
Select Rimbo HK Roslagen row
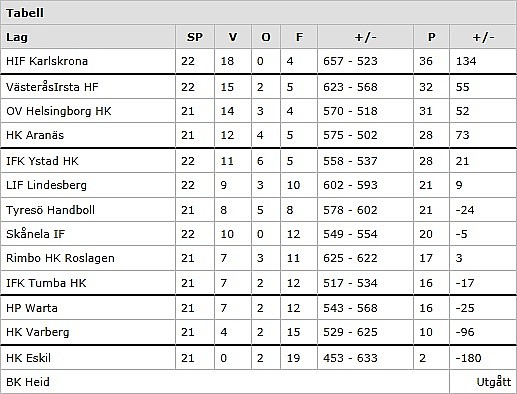tap(258, 258)
